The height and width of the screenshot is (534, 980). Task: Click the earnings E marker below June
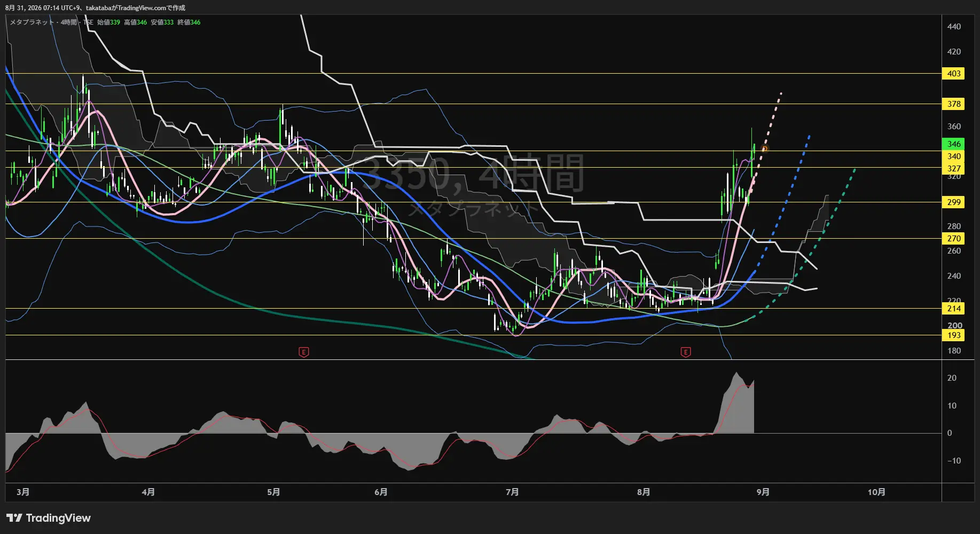point(304,352)
